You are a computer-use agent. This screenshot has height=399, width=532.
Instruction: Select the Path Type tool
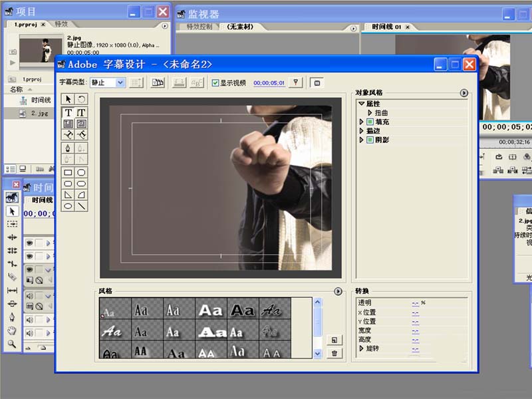(68, 135)
